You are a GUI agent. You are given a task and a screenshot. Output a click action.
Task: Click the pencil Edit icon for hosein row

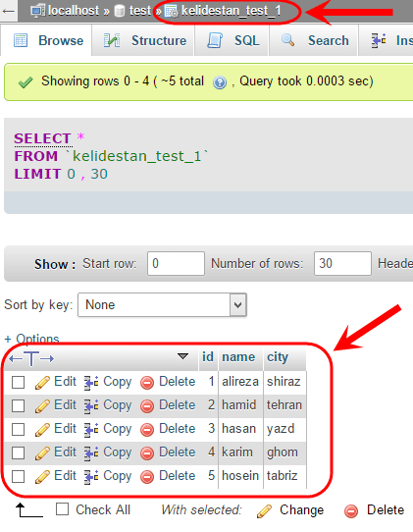[x=42, y=477]
